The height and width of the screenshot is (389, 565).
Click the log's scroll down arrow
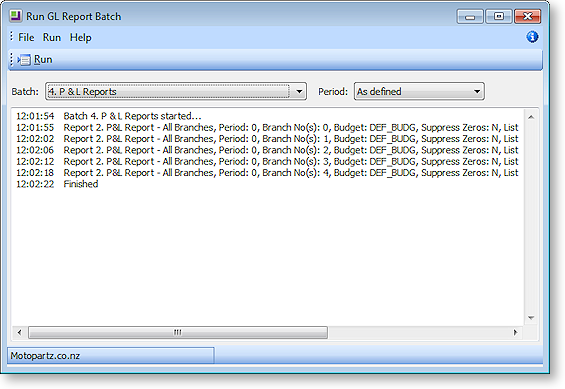coord(531,318)
